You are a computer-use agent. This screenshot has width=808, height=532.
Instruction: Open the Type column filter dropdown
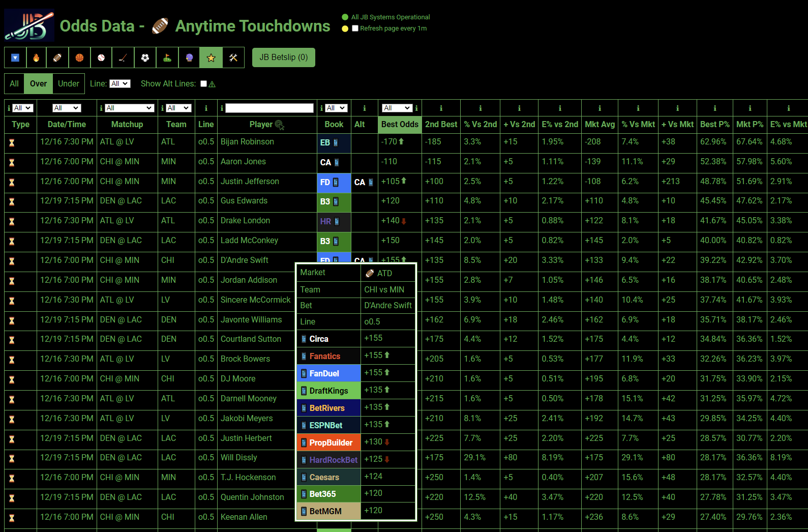(23, 108)
